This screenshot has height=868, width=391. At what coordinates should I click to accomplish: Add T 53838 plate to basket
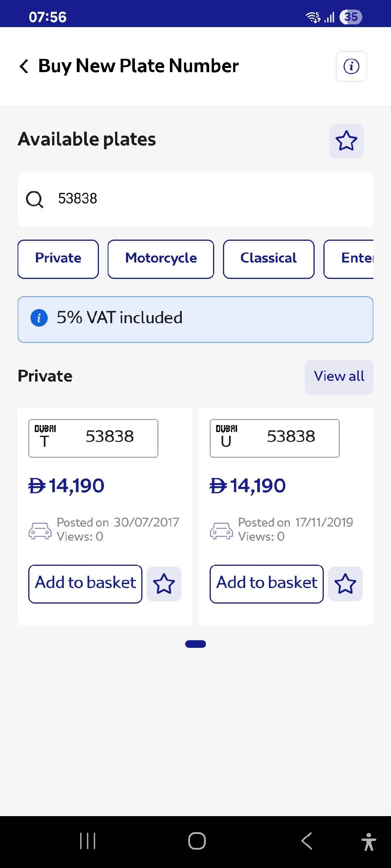tap(85, 584)
